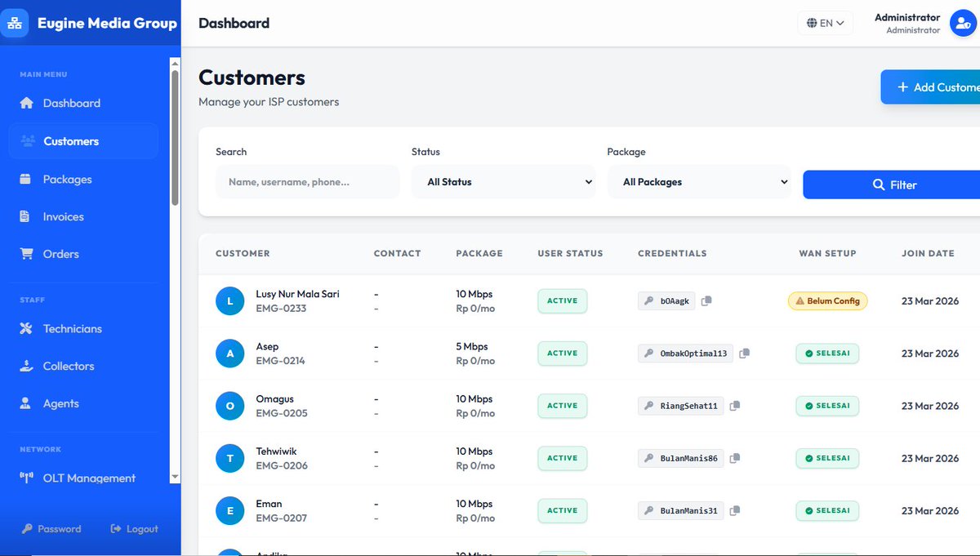Click avatar E of customer Eman
Image resolution: width=980 pixels, height=556 pixels.
coord(229,510)
